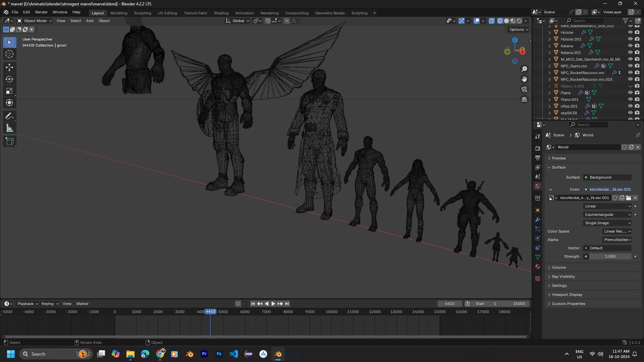Open the viewport Add menu

point(90,21)
